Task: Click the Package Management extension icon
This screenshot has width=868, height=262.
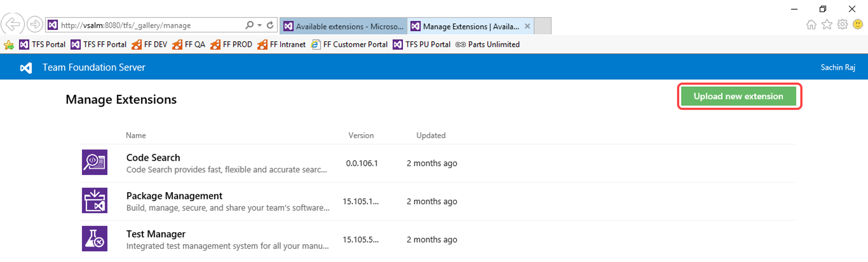Action: (x=95, y=201)
